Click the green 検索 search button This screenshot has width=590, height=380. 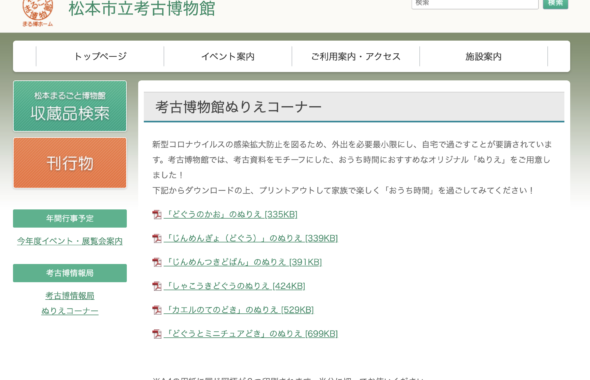click(x=555, y=3)
